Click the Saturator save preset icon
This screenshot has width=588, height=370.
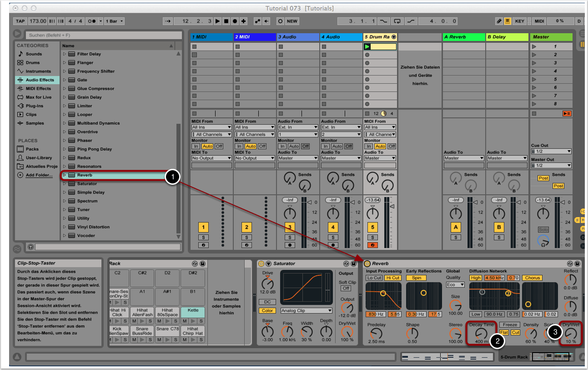tap(353, 264)
